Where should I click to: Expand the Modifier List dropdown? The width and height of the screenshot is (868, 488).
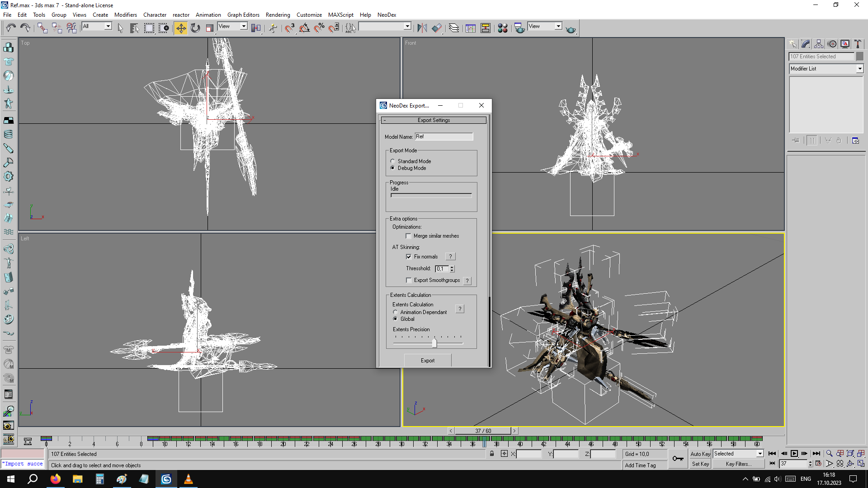click(859, 69)
